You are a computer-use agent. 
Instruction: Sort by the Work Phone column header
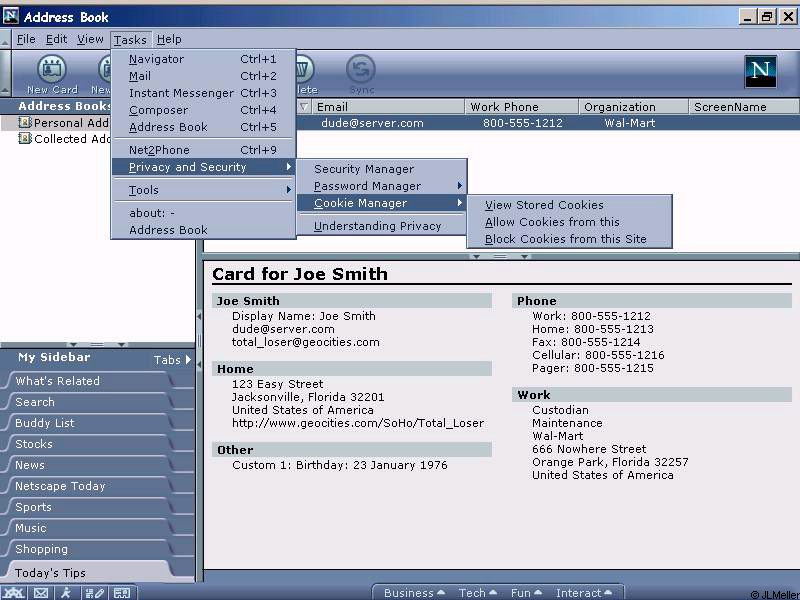(521, 107)
